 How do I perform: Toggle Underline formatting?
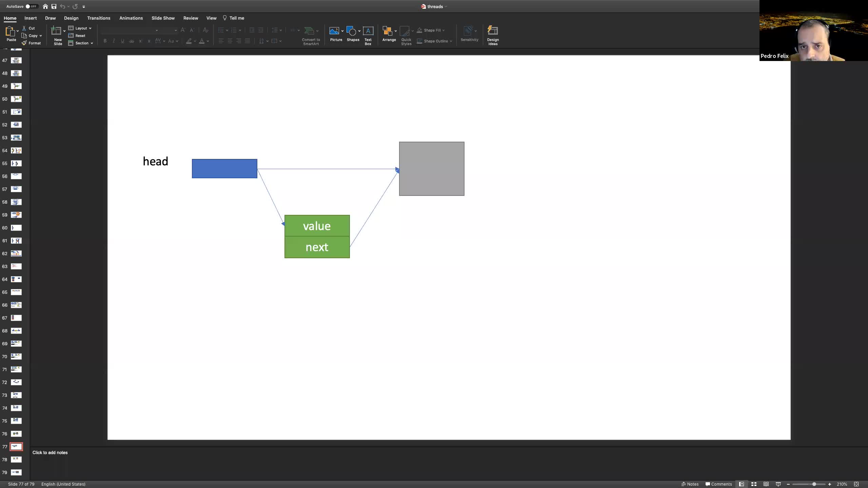pyautogui.click(x=122, y=41)
